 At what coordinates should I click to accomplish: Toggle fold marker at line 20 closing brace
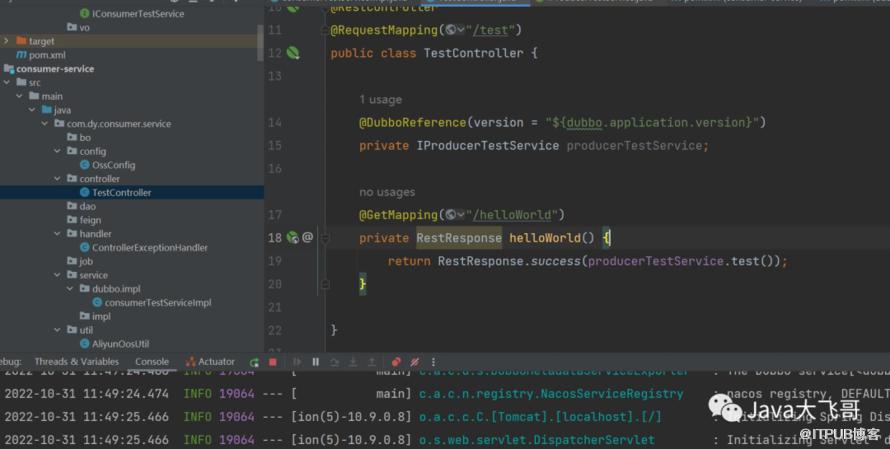coord(325,284)
